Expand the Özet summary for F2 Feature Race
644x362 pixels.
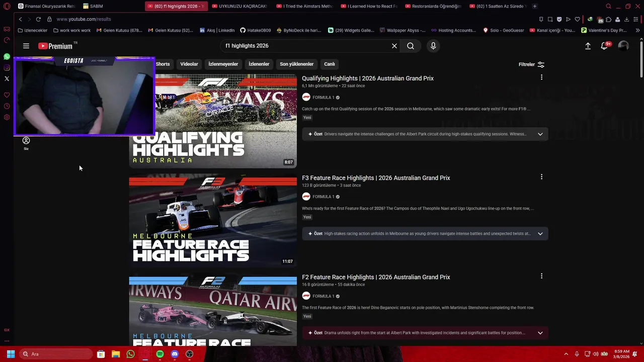(540, 333)
